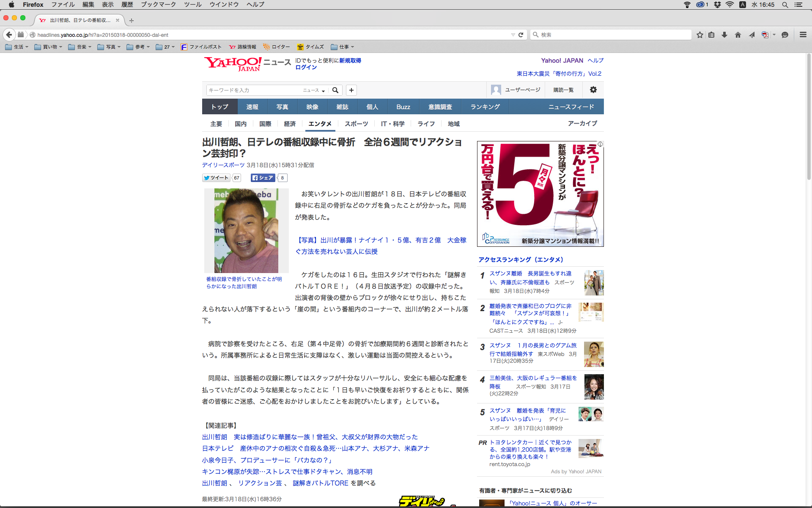
Task: Click the Yahoo news search magnifier button
Action: tap(335, 90)
